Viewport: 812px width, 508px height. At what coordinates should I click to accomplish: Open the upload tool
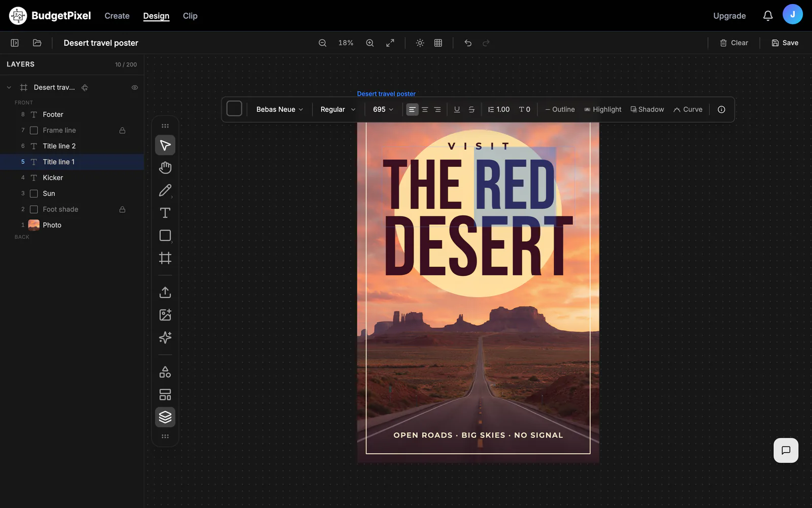click(x=165, y=292)
